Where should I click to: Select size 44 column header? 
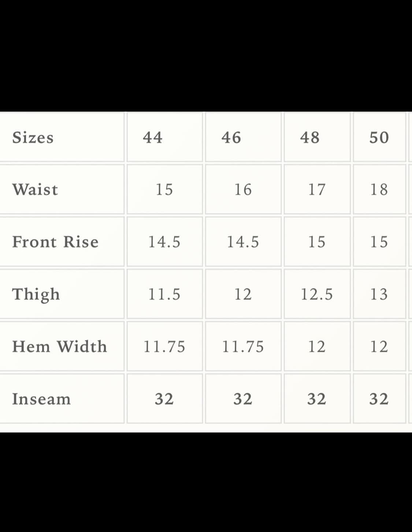pos(153,138)
